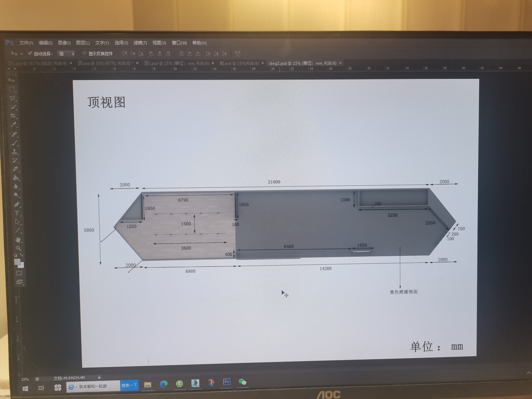Select the Crop tool
Image resolution: width=532 pixels, height=399 pixels.
click(13, 116)
